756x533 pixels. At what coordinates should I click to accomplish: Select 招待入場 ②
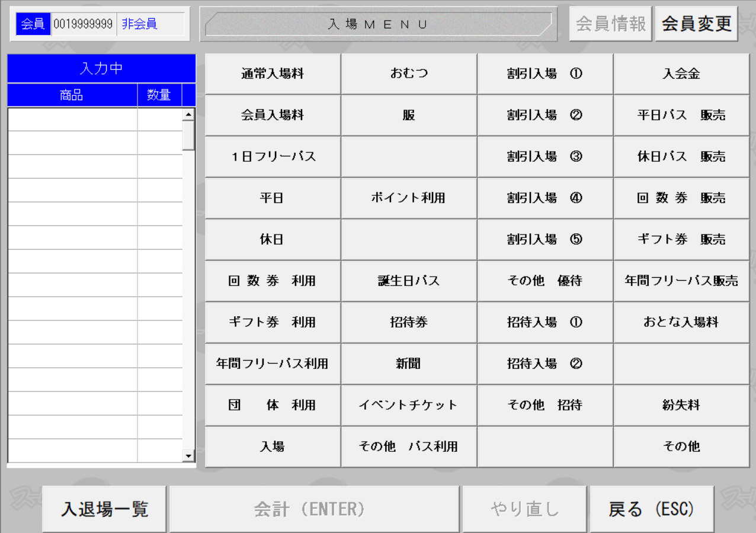(x=545, y=364)
